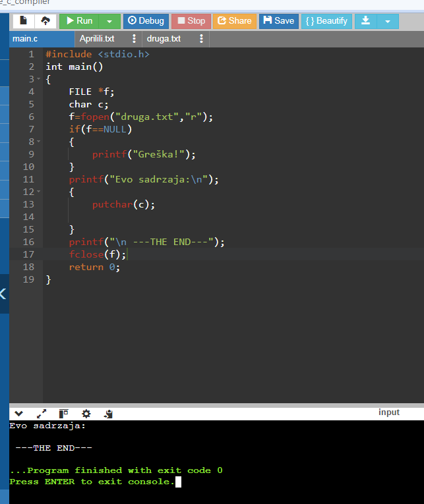This screenshot has width=424, height=504.
Task: Fold the code block at line 8
Action: pos(39,142)
